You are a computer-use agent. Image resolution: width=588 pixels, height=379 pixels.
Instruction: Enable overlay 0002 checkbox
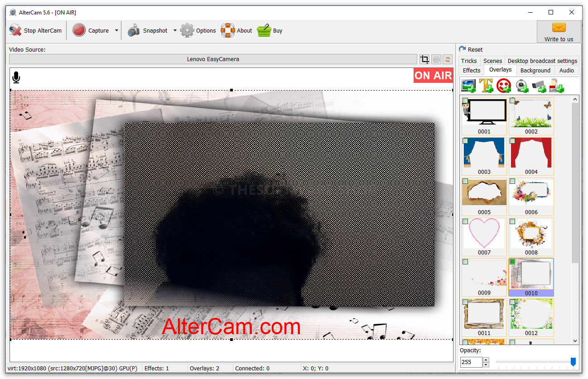[x=512, y=101]
